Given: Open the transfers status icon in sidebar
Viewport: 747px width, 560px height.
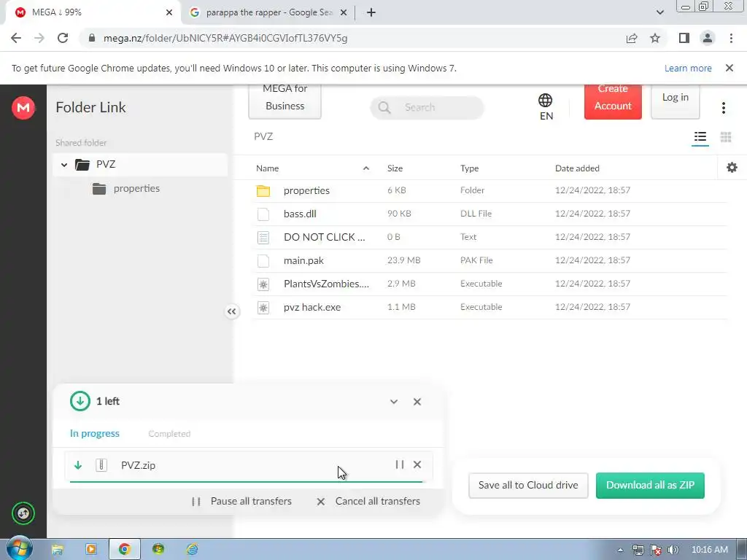Looking at the screenshot, I should pyautogui.click(x=23, y=513).
